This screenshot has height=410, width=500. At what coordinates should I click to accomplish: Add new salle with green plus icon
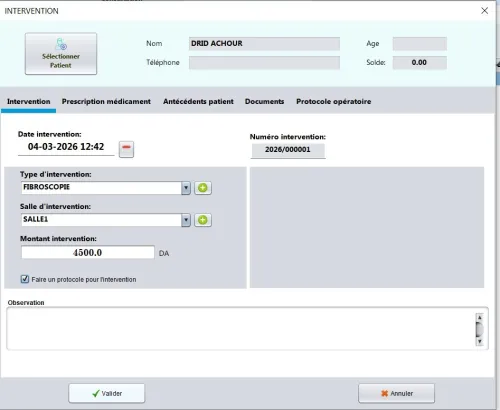point(203,220)
